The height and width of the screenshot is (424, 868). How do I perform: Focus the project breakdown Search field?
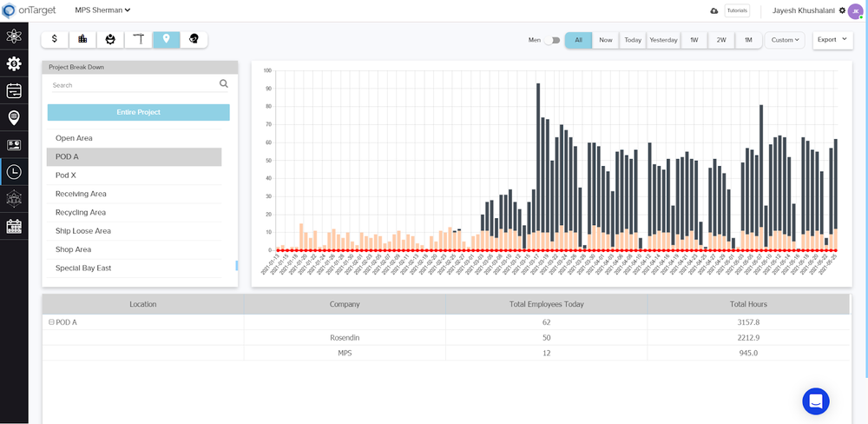pyautogui.click(x=133, y=85)
